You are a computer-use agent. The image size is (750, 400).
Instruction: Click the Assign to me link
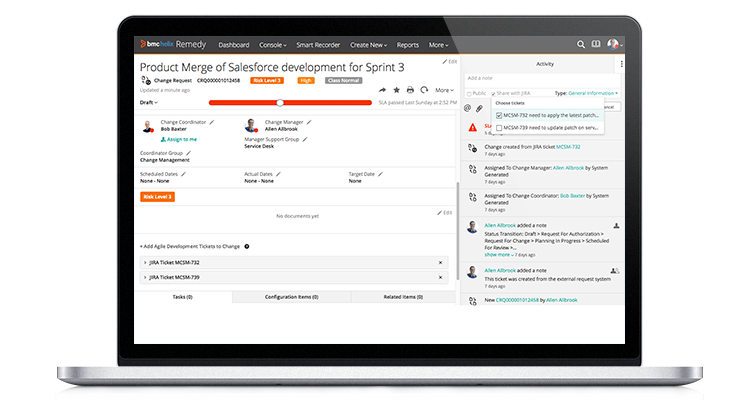click(179, 139)
